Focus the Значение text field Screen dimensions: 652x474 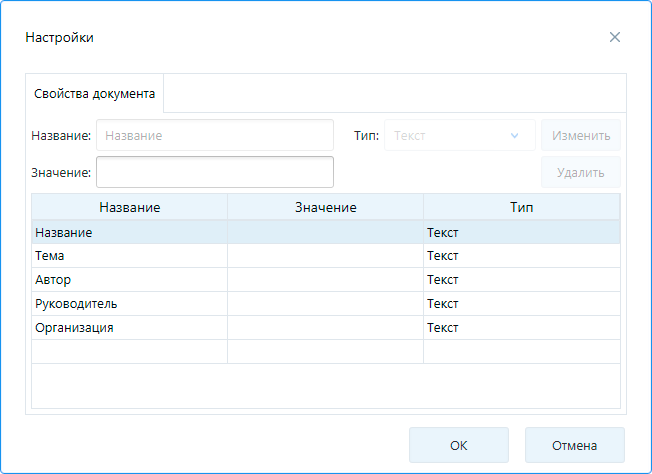pyautogui.click(x=214, y=172)
